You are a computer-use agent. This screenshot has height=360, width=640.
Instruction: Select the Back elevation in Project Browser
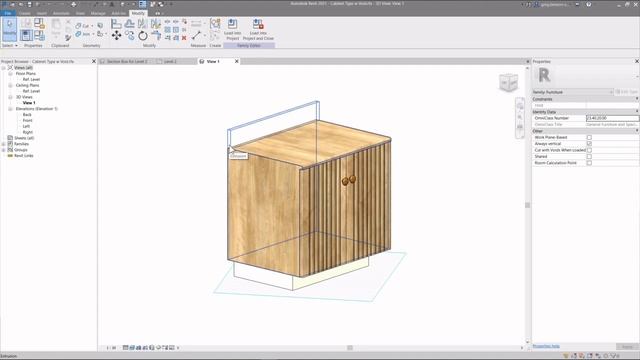pyautogui.click(x=27, y=115)
